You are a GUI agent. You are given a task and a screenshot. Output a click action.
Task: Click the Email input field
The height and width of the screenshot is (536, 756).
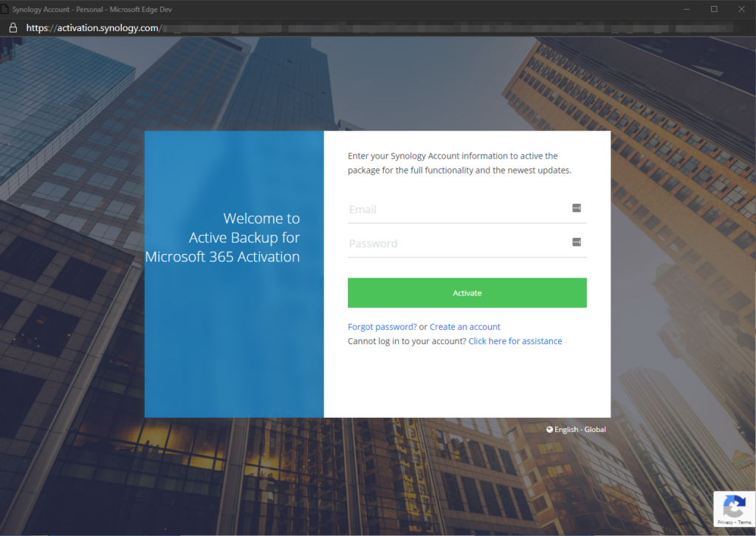(x=467, y=210)
